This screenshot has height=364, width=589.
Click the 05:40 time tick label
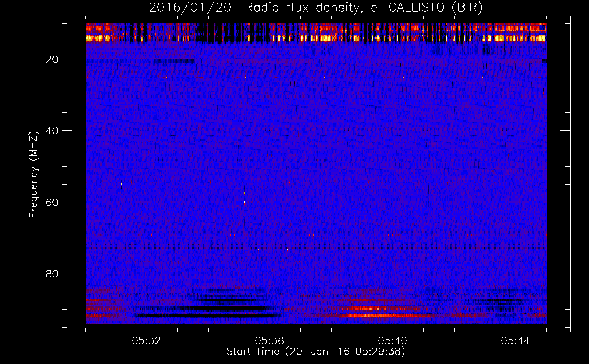tap(392, 341)
